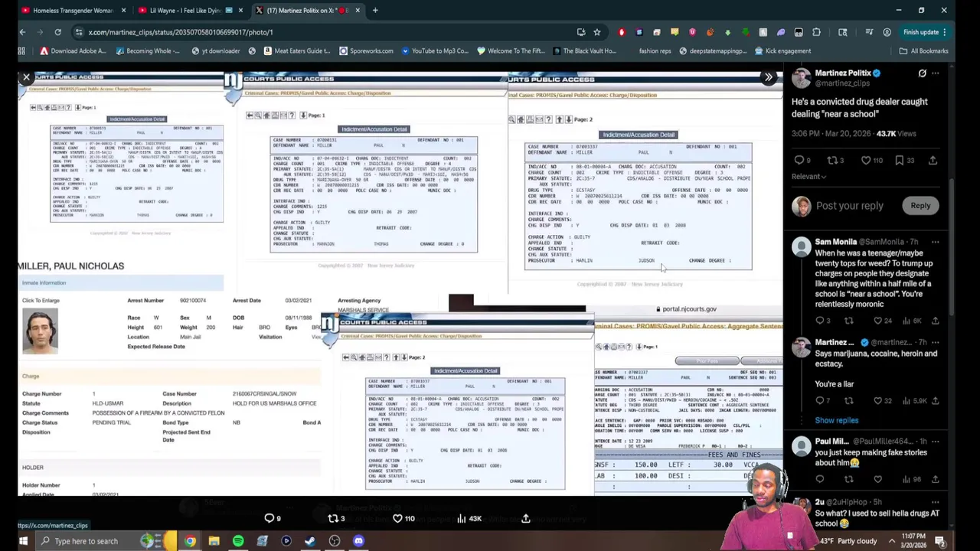Click the Reply button

pyautogui.click(x=920, y=205)
